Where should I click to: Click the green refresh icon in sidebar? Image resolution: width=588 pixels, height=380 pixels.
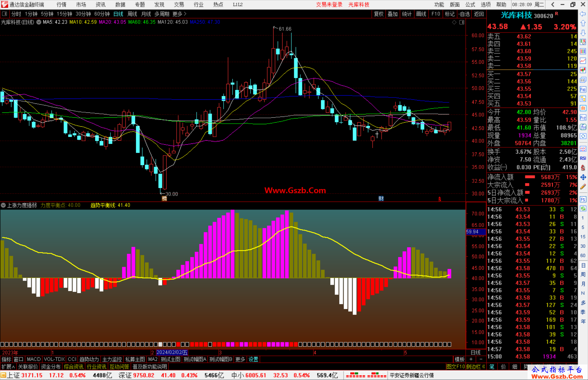tap(583, 209)
